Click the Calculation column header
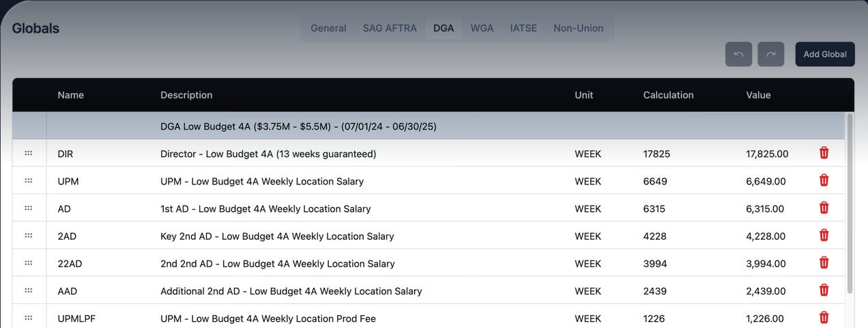Viewport: 868px width, 328px height. tap(669, 95)
